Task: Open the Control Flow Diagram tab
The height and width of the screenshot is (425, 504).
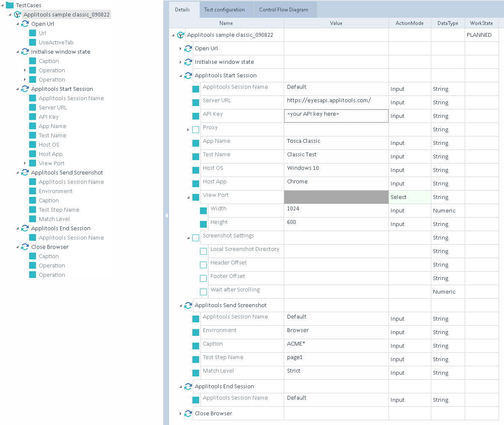Action: click(x=283, y=10)
